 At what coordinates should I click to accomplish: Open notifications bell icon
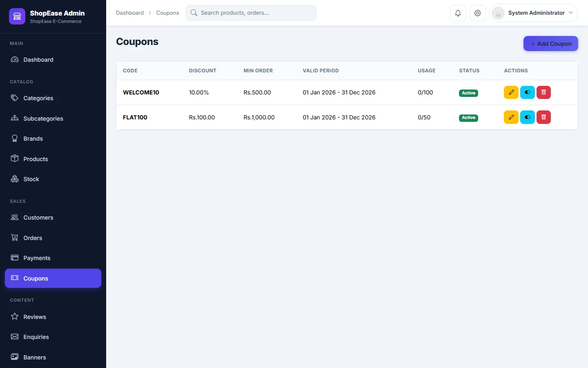click(x=458, y=13)
